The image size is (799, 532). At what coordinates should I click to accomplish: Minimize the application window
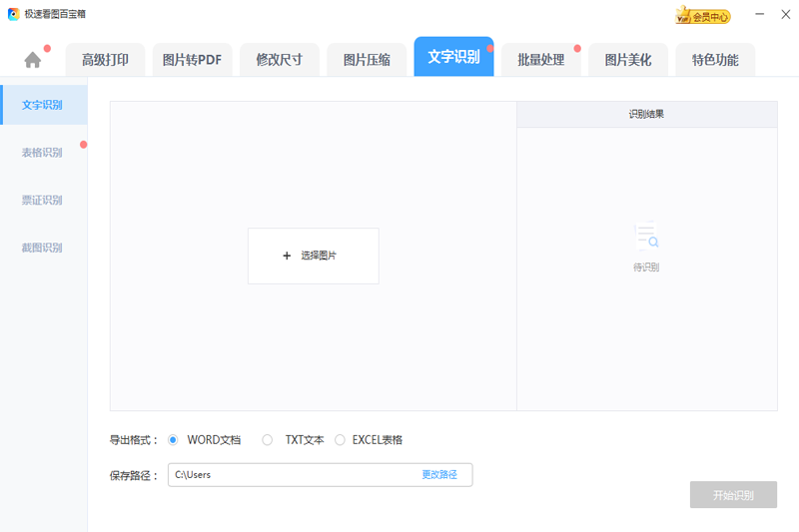pyautogui.click(x=760, y=14)
